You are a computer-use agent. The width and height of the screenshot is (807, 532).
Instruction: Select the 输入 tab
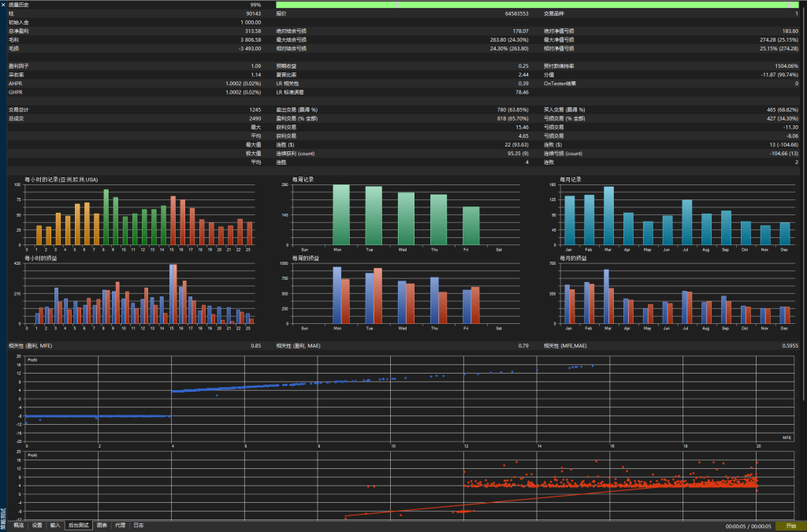(55, 525)
